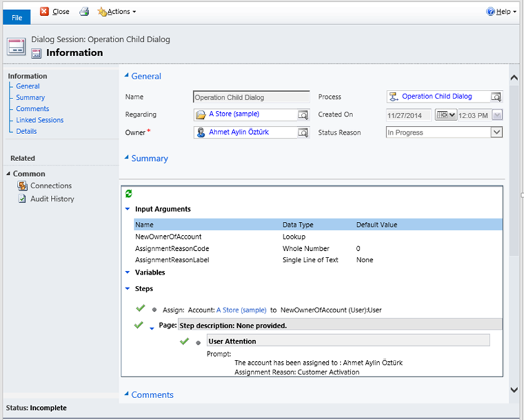Viewport: 524px width, 420px height.
Task: Open Ahmet Aylin Öztürk owner link
Action: (x=239, y=132)
